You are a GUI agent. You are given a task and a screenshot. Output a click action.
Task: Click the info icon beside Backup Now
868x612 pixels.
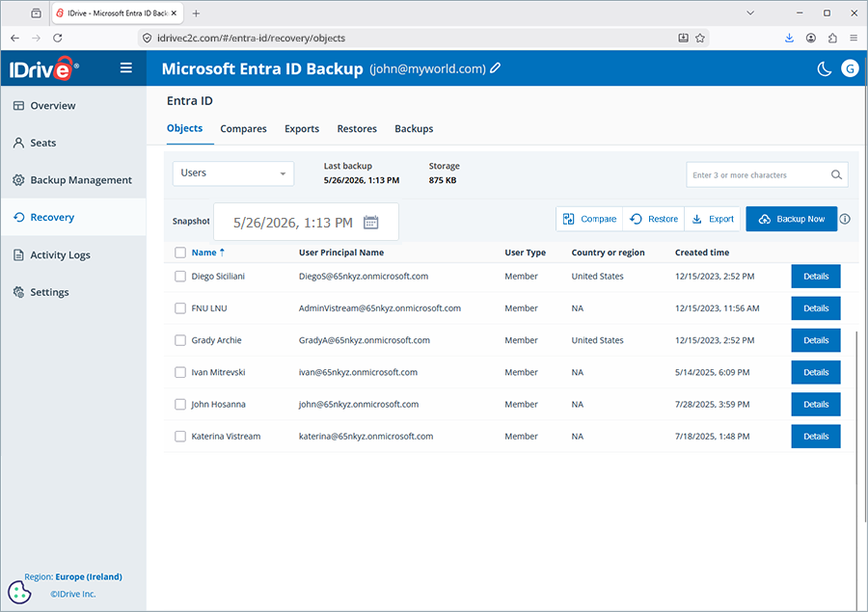[x=845, y=219]
